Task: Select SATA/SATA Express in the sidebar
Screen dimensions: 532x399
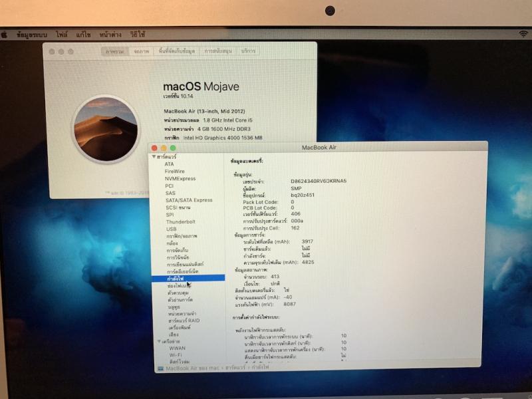Action: pos(189,200)
